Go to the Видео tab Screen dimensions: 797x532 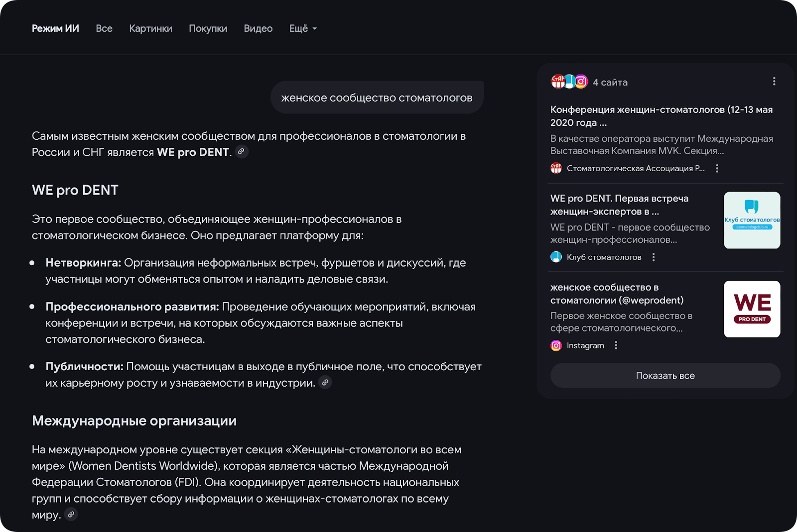coord(258,29)
